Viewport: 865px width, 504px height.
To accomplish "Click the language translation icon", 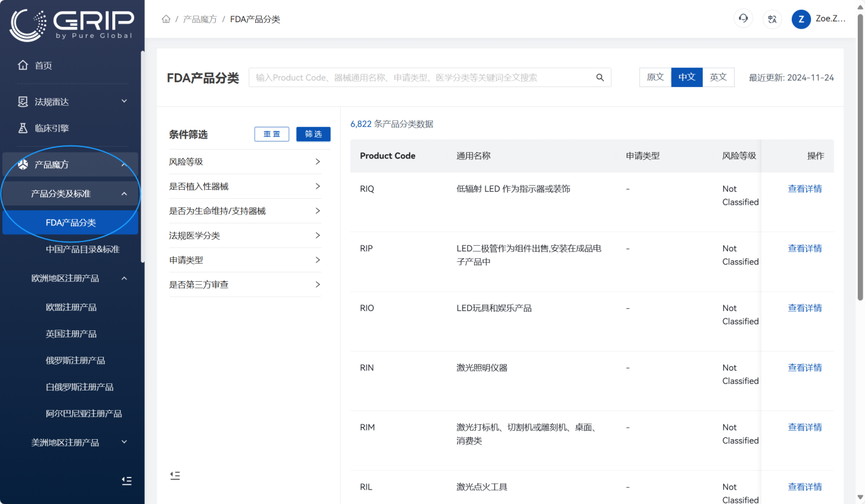I will point(772,19).
